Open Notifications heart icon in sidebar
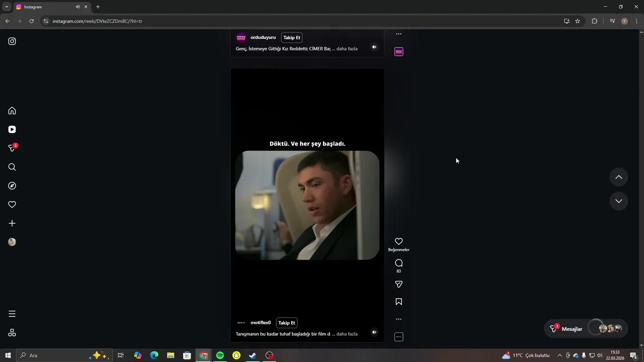The width and height of the screenshot is (644, 362). click(x=12, y=205)
